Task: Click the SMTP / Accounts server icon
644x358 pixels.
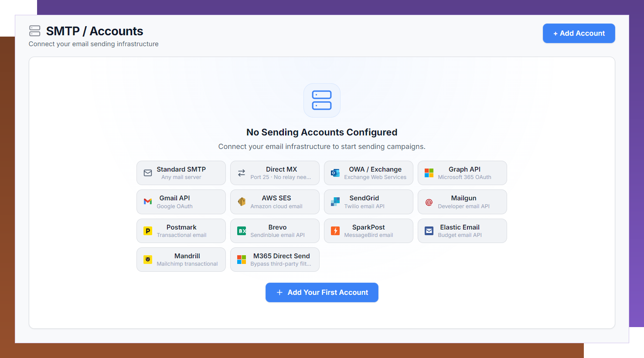Action: point(34,31)
